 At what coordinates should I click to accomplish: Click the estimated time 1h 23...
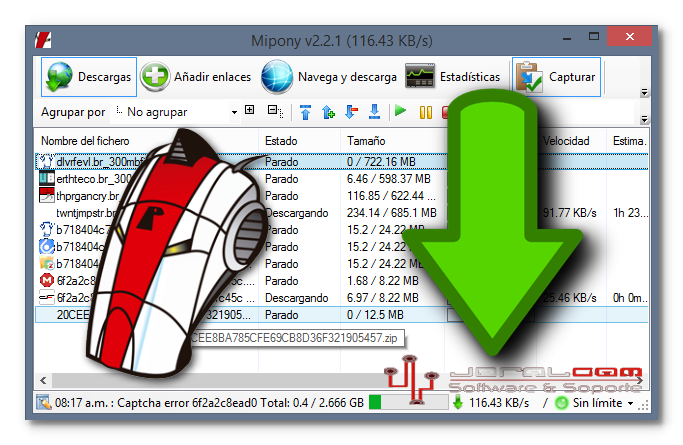(630, 213)
